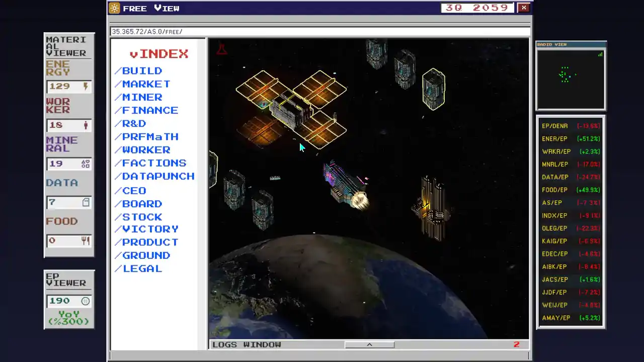644x362 pixels.
Task: Click the 3Q 2059 date display
Action: [477, 8]
